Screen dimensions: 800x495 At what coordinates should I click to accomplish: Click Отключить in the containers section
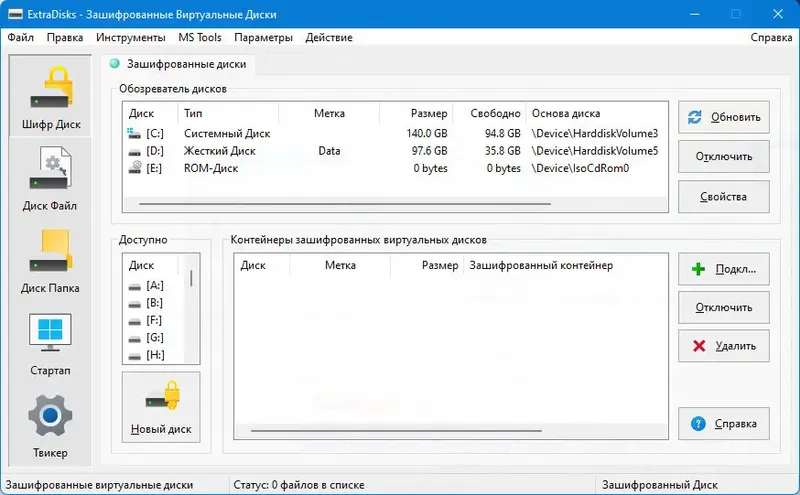click(x=723, y=308)
